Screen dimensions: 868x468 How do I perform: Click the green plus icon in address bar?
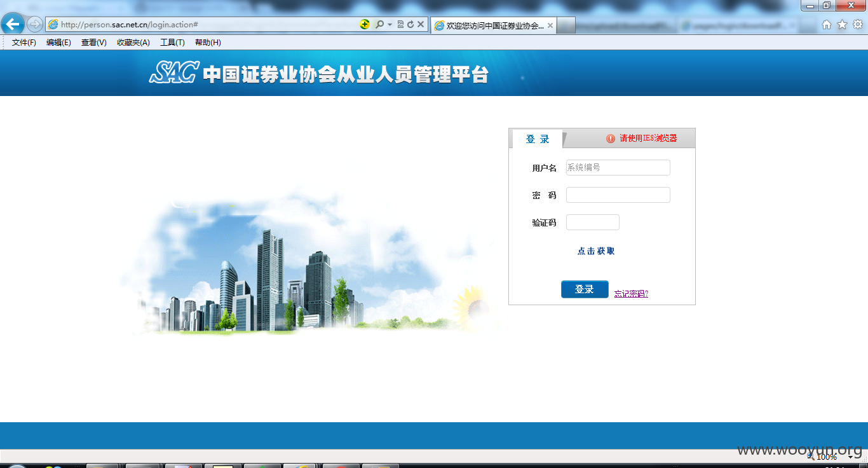365,24
